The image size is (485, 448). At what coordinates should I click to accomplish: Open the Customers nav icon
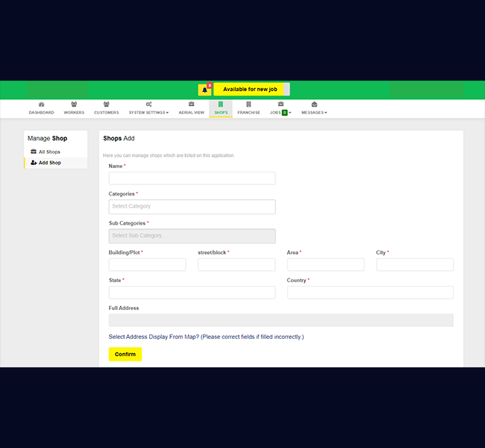pyautogui.click(x=106, y=105)
